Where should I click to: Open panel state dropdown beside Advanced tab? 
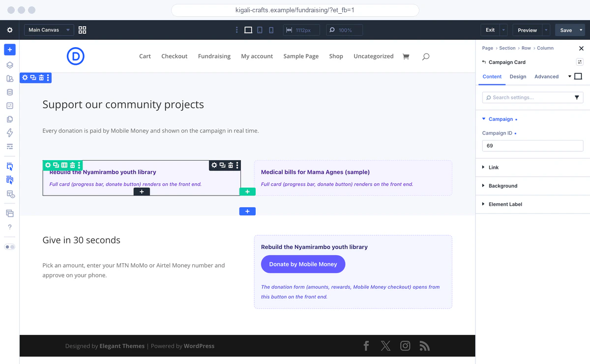pos(570,76)
